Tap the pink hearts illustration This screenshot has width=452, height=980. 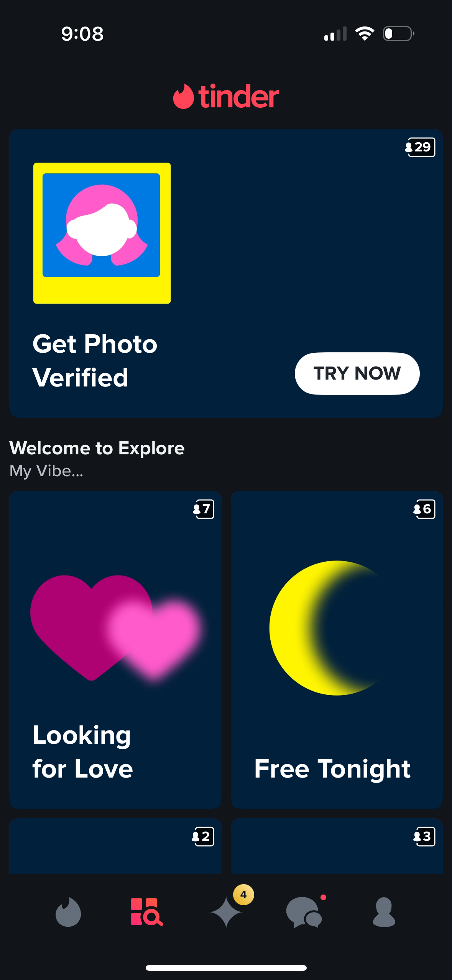point(115,627)
